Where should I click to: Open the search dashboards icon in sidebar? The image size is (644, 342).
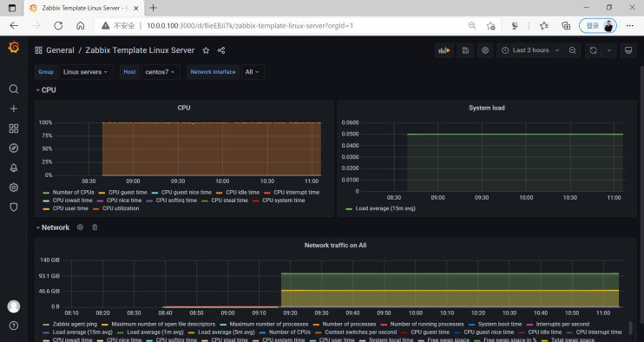[x=14, y=89]
